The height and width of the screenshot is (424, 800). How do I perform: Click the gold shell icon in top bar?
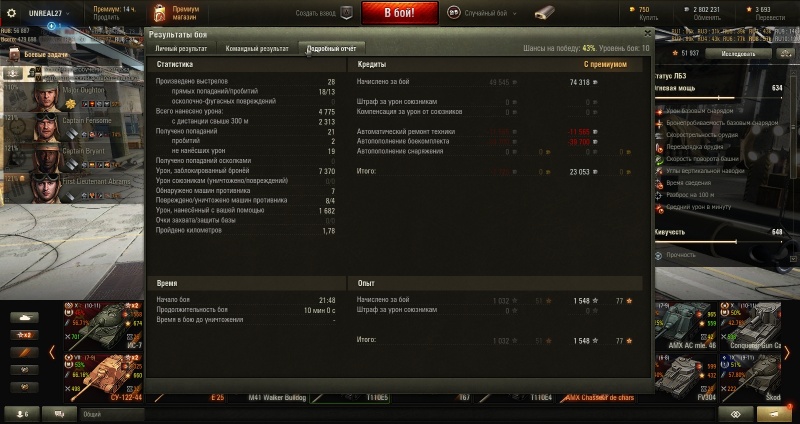545,13
